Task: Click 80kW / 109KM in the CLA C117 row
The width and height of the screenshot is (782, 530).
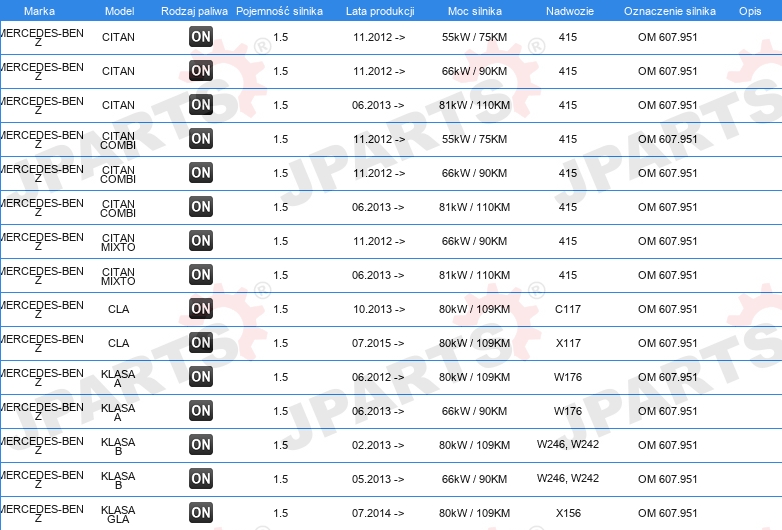Action: point(474,309)
